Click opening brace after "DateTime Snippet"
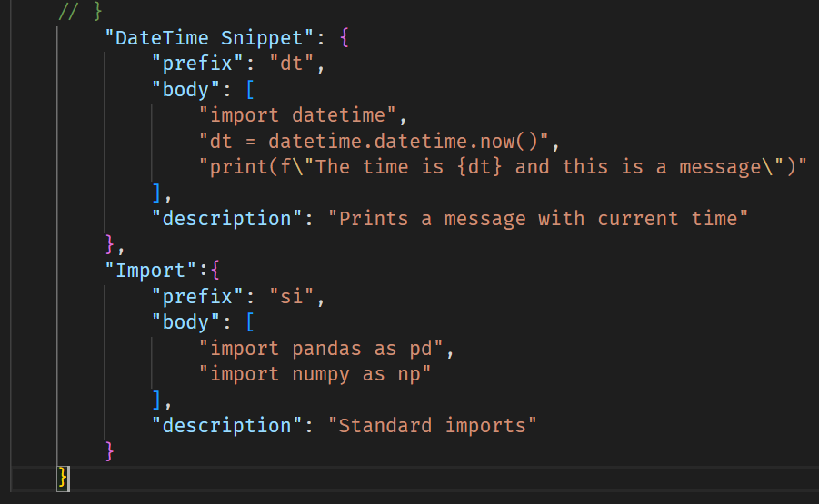Image resolution: width=819 pixels, height=504 pixels. (344, 38)
